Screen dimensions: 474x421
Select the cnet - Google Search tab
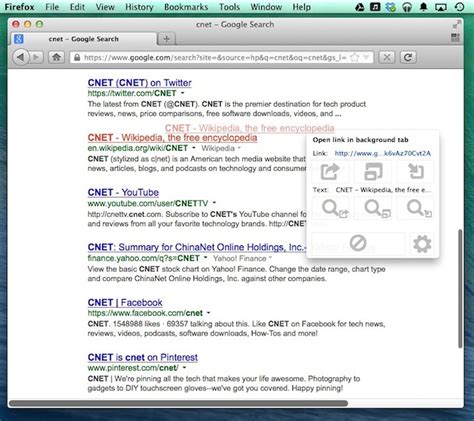[x=83, y=39]
